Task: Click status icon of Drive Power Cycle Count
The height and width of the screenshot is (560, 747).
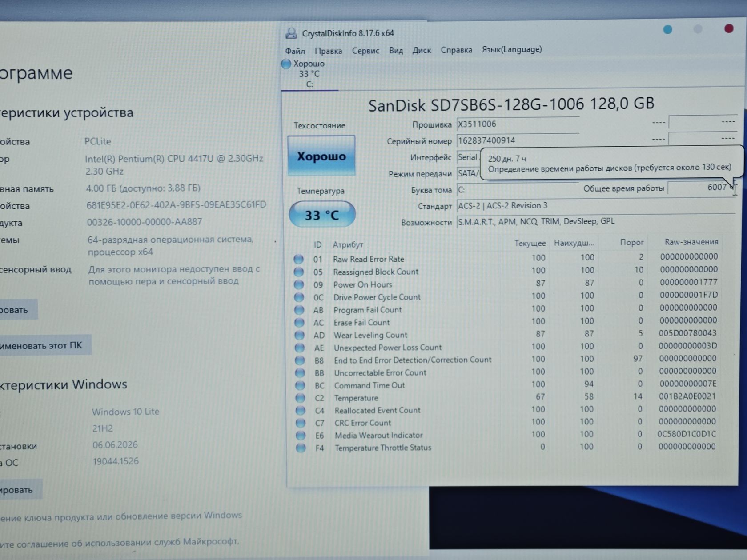Action: 299,297
